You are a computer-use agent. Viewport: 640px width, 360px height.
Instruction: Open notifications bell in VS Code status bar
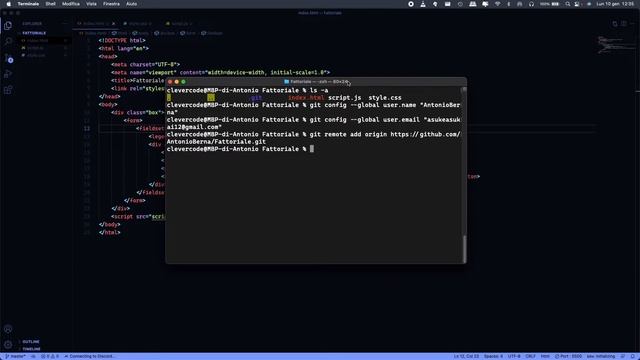point(632,356)
